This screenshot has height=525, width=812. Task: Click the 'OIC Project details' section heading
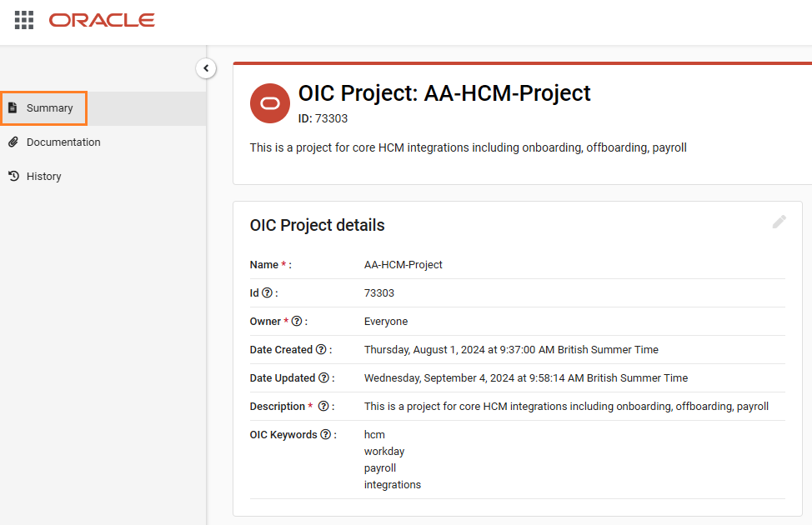317,226
